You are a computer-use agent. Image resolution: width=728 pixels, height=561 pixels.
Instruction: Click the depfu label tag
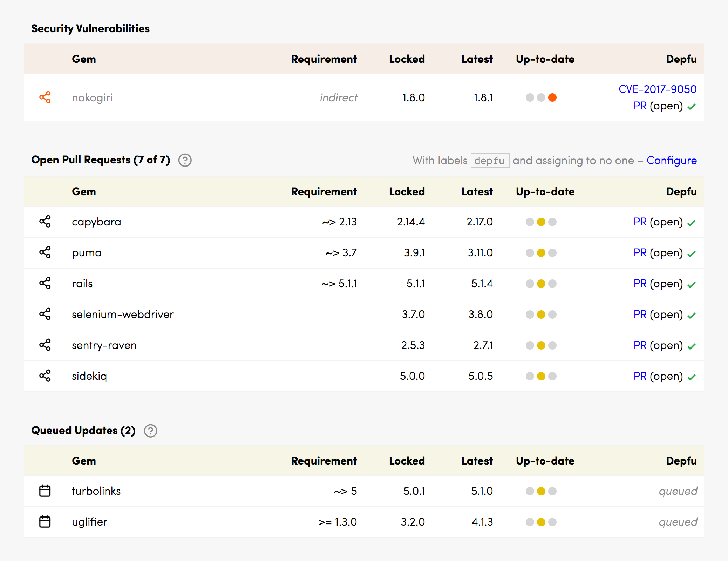click(489, 161)
